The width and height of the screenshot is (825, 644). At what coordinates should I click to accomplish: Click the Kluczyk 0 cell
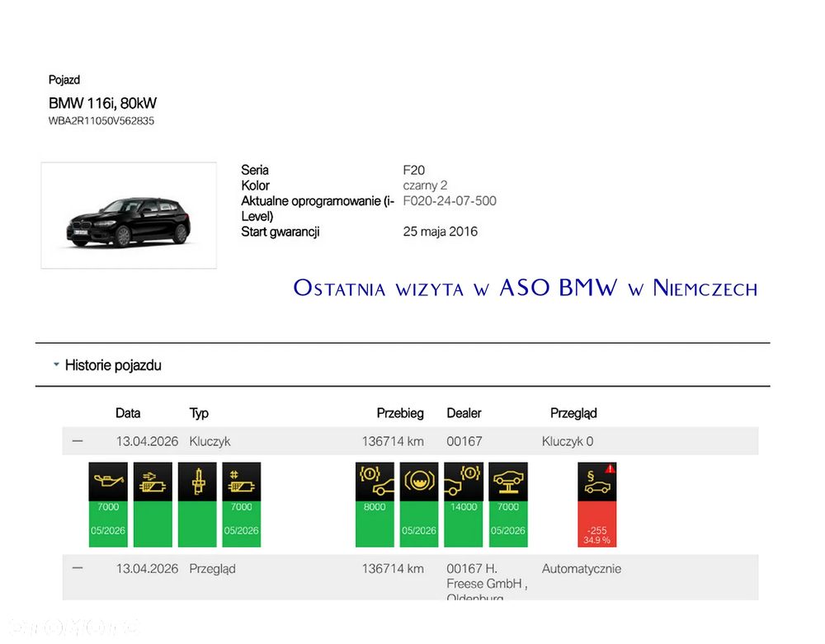coord(568,442)
